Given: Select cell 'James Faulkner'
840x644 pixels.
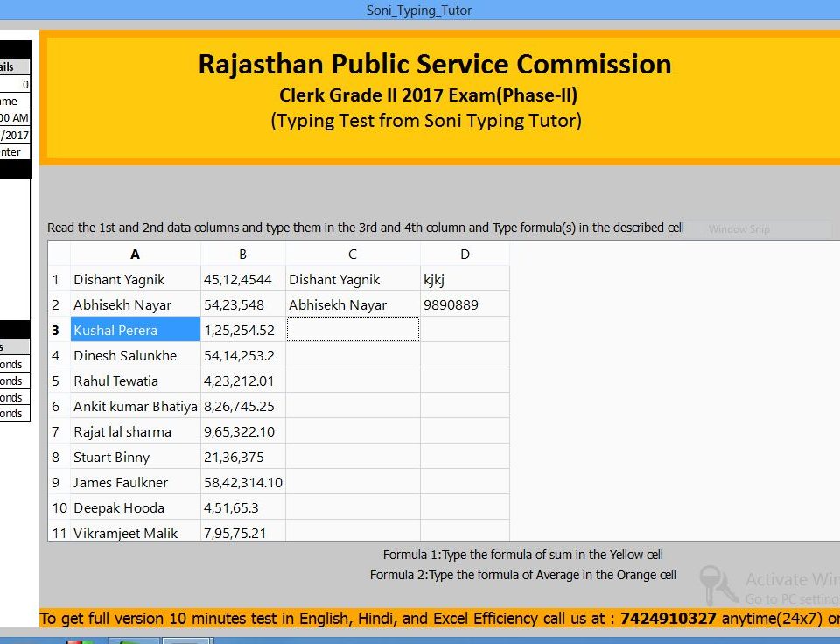Looking at the screenshot, I should (136, 481).
